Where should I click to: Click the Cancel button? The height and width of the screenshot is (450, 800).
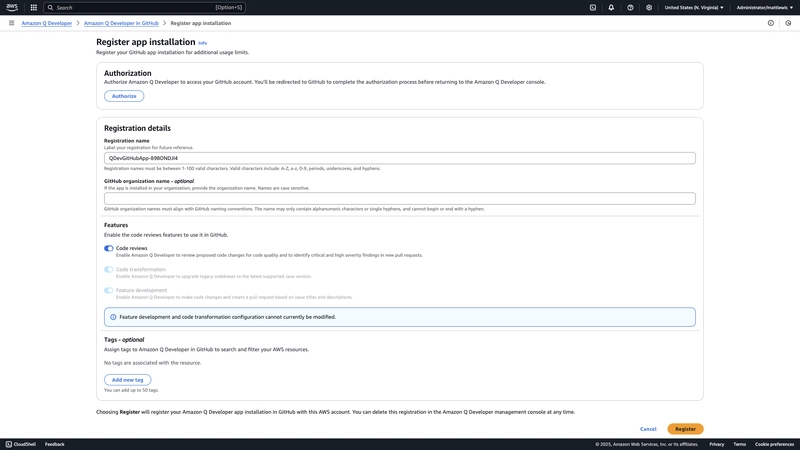[x=648, y=429]
